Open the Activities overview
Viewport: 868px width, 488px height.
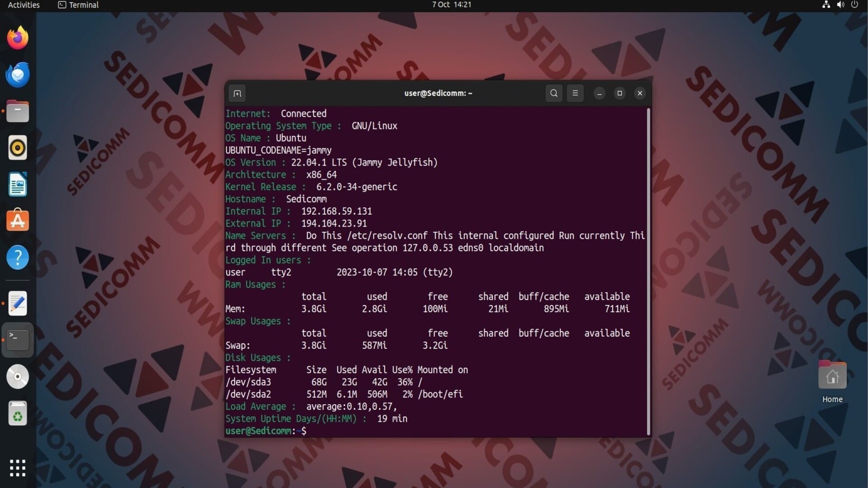coord(24,5)
